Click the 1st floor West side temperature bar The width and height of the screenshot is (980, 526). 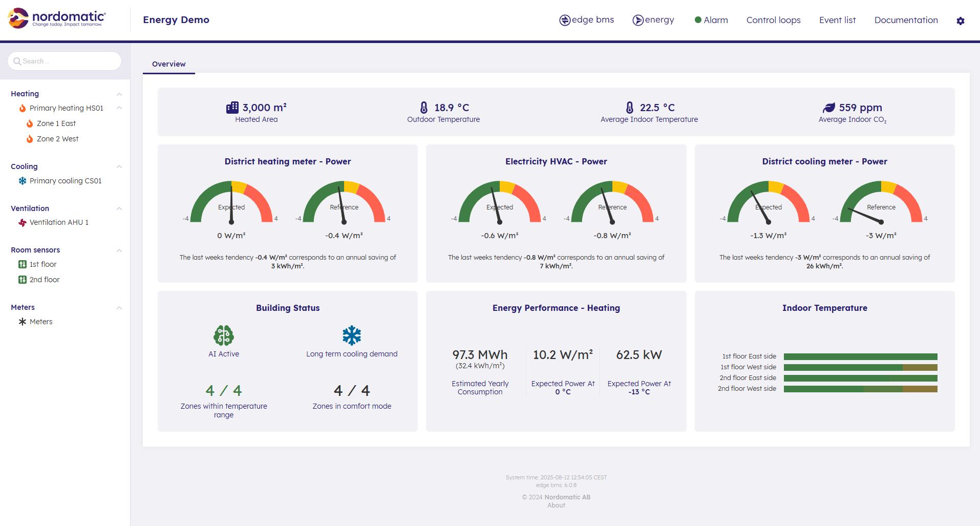[x=860, y=368]
